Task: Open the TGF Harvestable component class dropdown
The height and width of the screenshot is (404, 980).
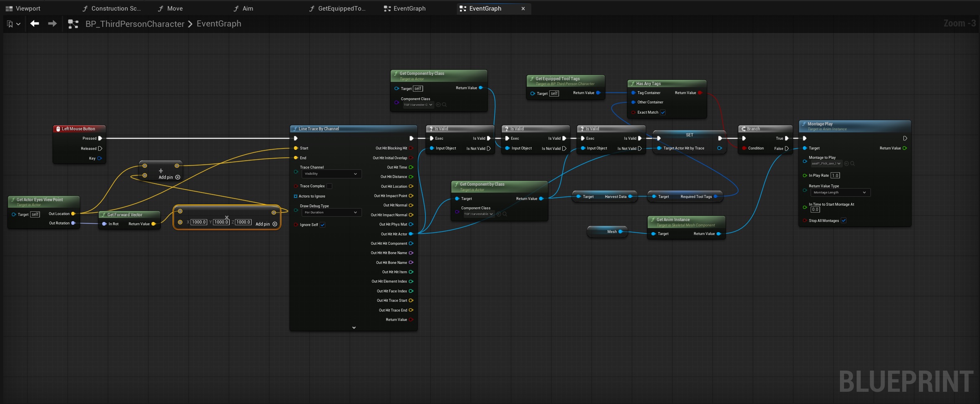Action: tap(478, 214)
